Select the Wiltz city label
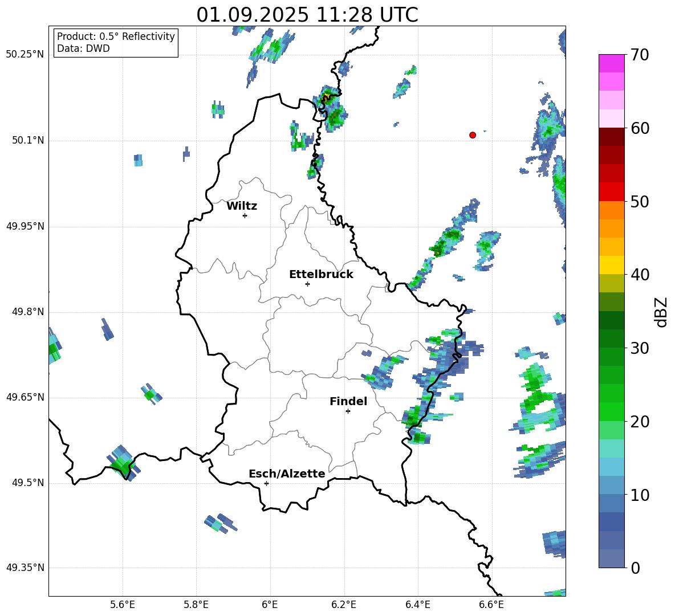Viewport: 675px width, 616px height. (242, 206)
